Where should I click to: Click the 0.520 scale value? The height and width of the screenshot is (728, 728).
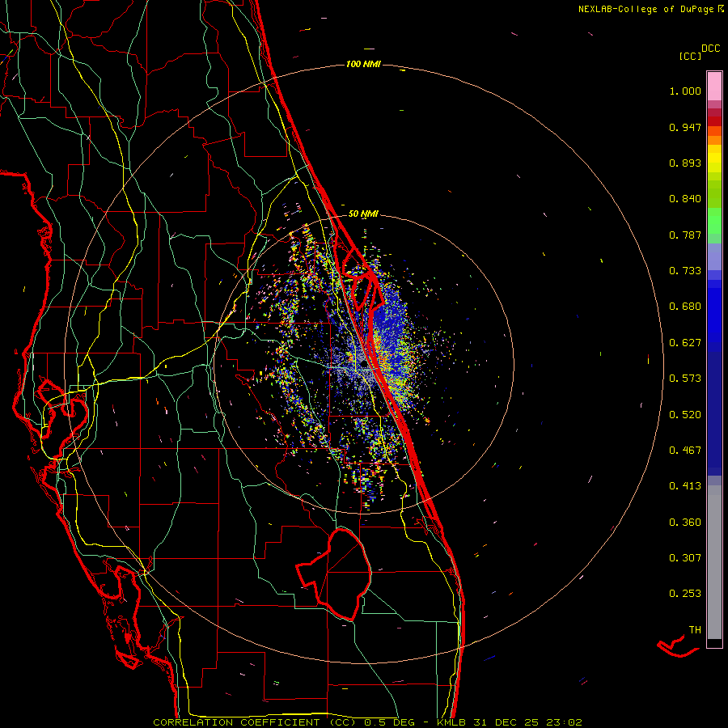click(685, 415)
